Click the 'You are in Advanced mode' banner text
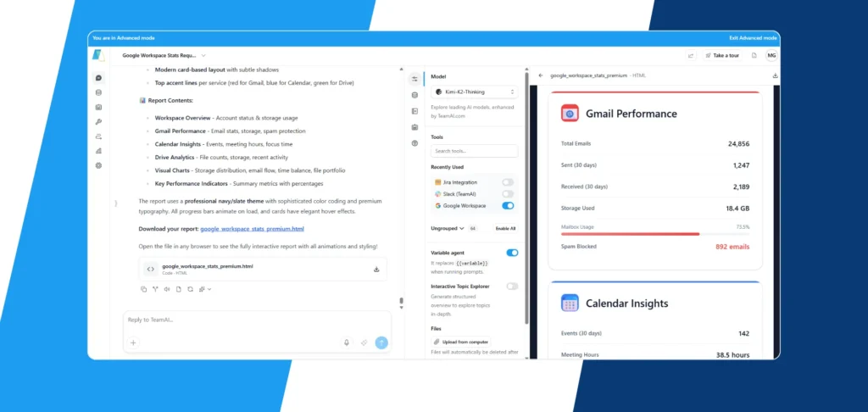 pos(124,38)
